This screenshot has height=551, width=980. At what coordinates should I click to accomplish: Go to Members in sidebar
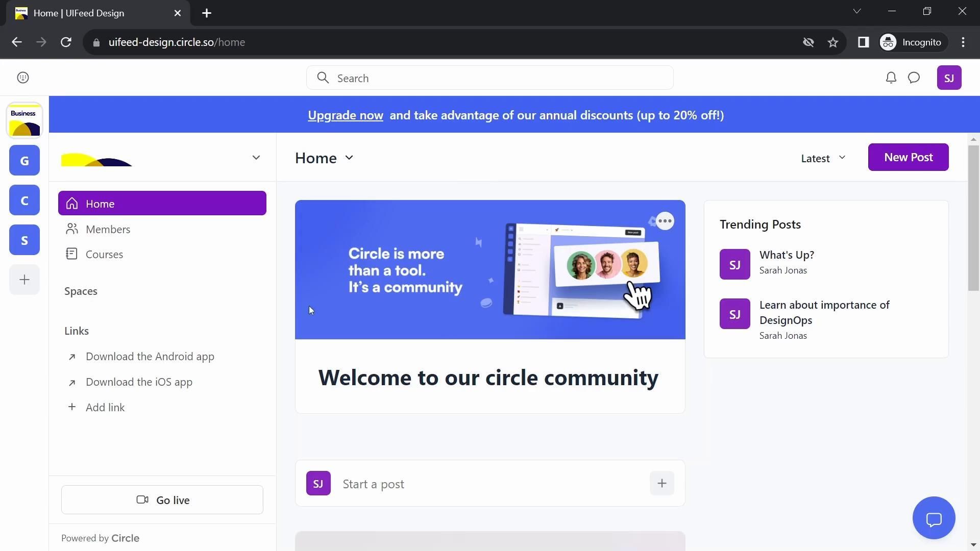point(108,229)
